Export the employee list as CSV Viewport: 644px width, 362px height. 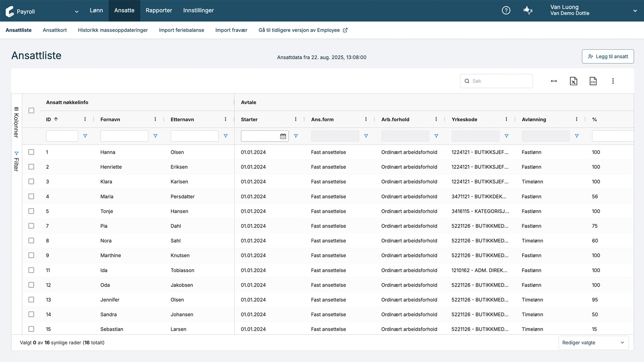click(593, 81)
